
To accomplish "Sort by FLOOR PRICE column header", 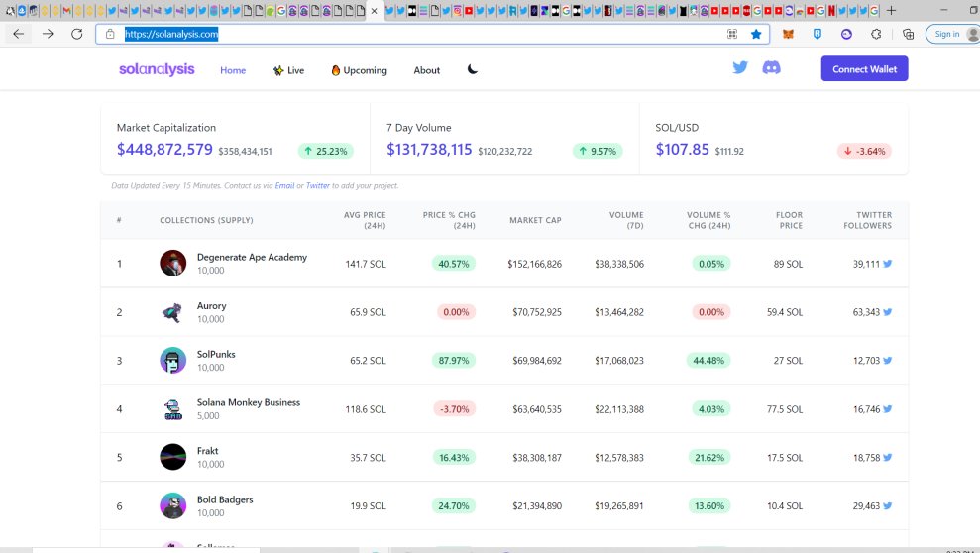I will click(789, 220).
